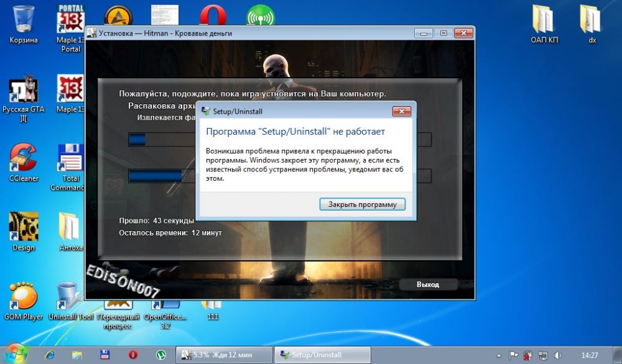The image size is (622, 364).
Task: Click the installer icon in the Hitman title bar
Action: coord(91,34)
